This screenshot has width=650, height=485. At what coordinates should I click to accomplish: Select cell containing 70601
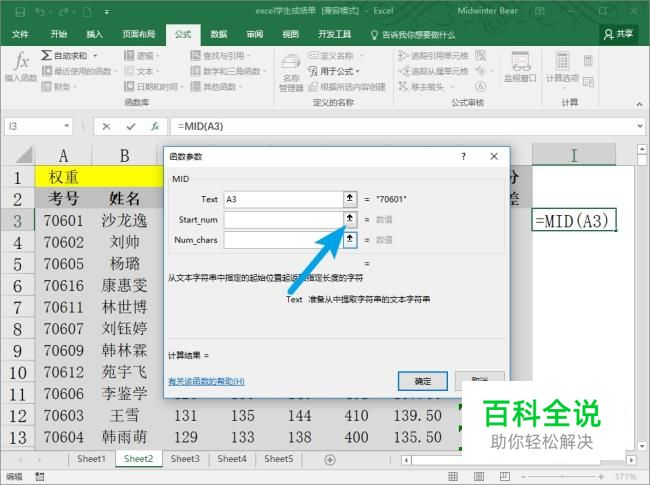(63, 221)
